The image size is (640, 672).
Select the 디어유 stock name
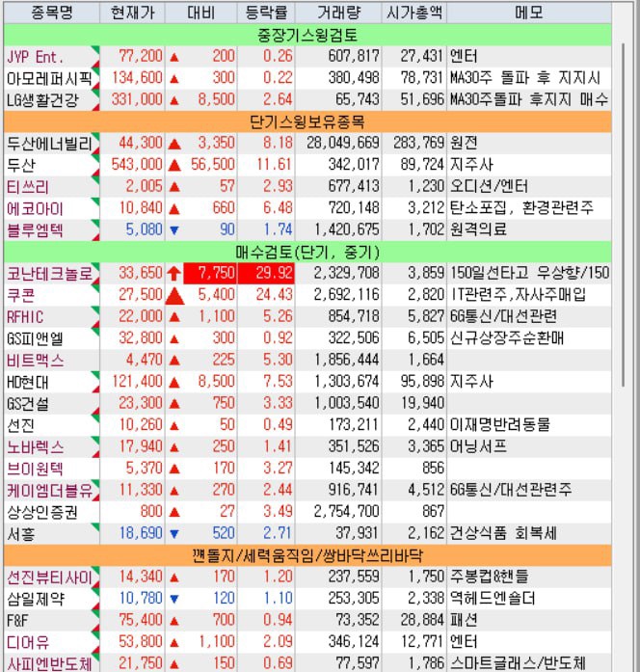pyautogui.click(x=28, y=643)
